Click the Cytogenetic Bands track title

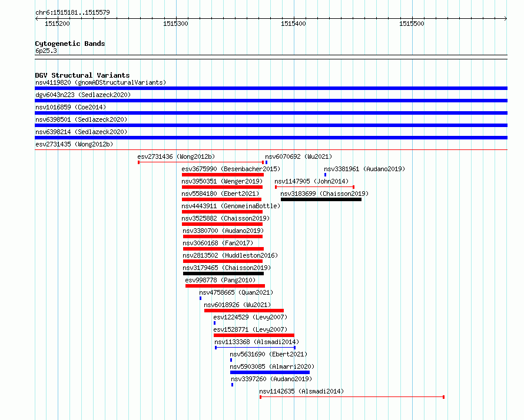point(70,44)
